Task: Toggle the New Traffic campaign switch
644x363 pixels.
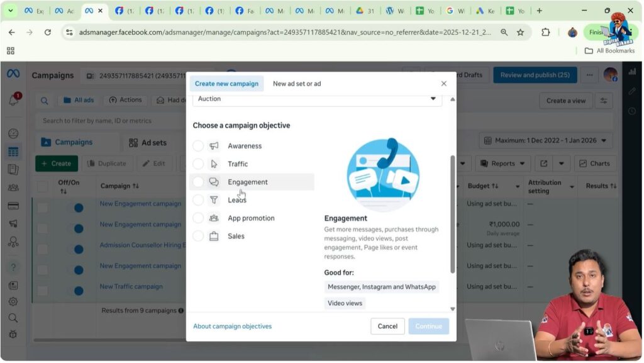Action: click(x=76, y=291)
